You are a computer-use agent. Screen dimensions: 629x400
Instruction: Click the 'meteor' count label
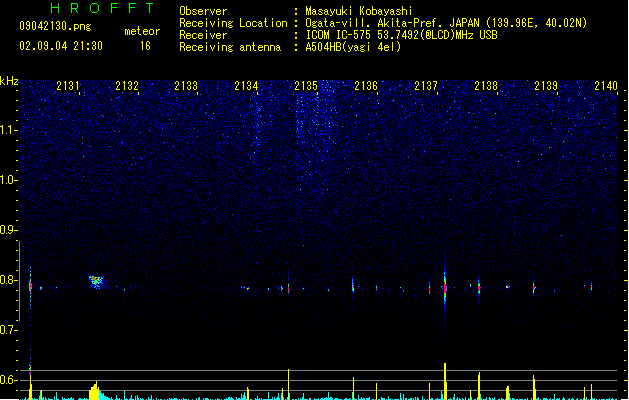(142, 31)
